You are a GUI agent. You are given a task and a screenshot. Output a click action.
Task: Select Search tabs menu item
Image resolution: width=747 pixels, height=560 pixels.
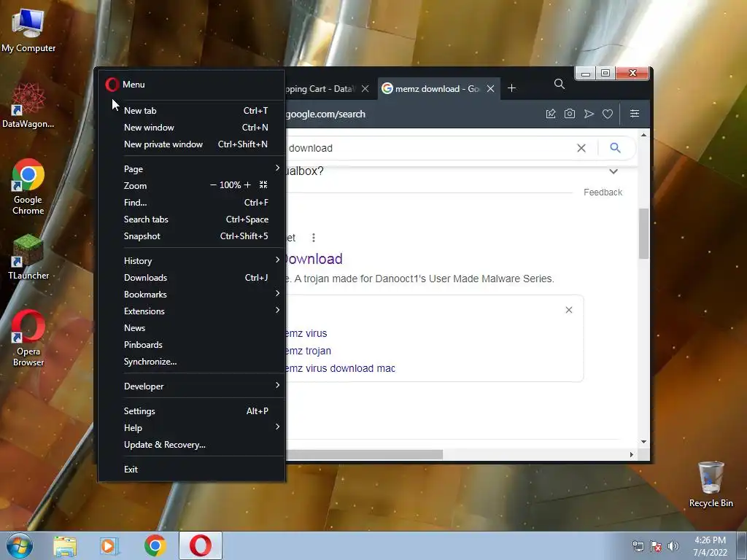click(x=192, y=219)
